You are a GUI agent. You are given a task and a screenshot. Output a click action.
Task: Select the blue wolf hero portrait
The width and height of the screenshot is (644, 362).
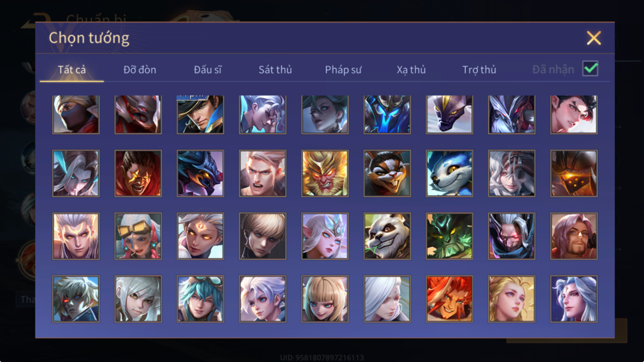pos(449,173)
